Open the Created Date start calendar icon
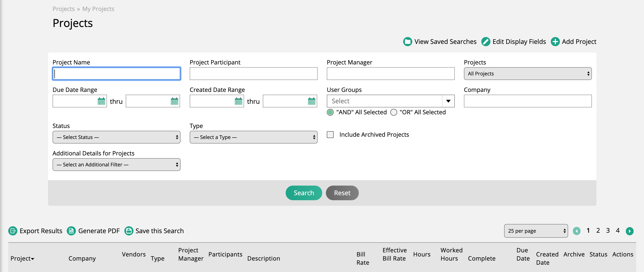The height and width of the screenshot is (272, 644). (x=239, y=101)
